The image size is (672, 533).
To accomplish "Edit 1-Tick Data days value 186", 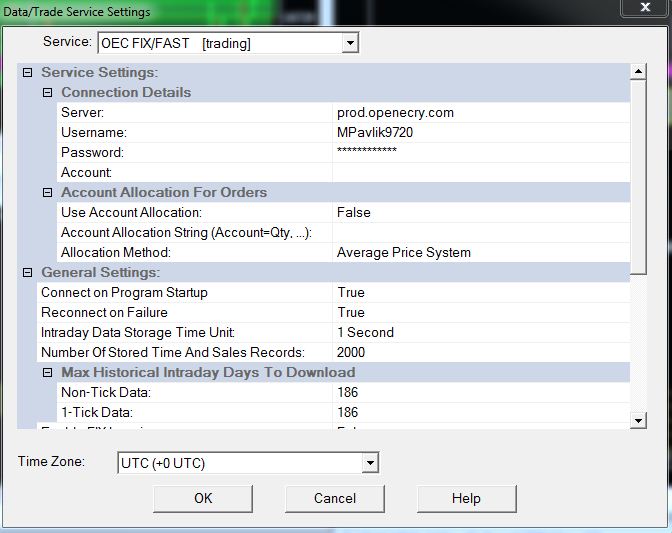I will coord(481,412).
